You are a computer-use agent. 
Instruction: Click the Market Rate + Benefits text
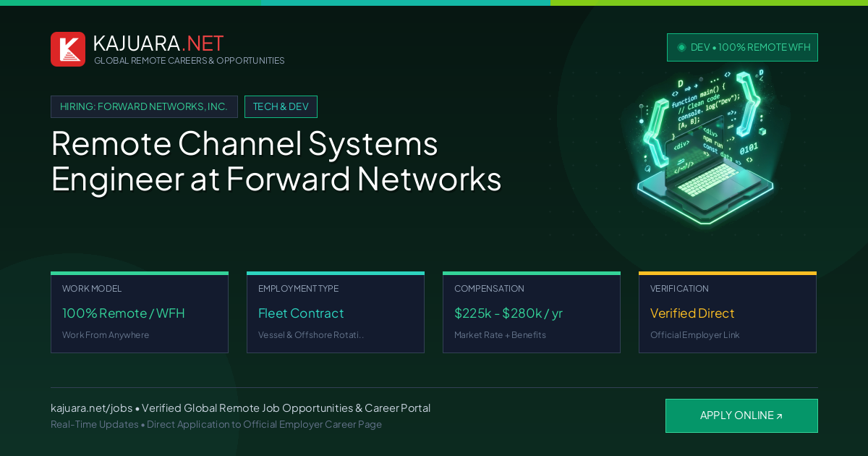[x=500, y=335]
